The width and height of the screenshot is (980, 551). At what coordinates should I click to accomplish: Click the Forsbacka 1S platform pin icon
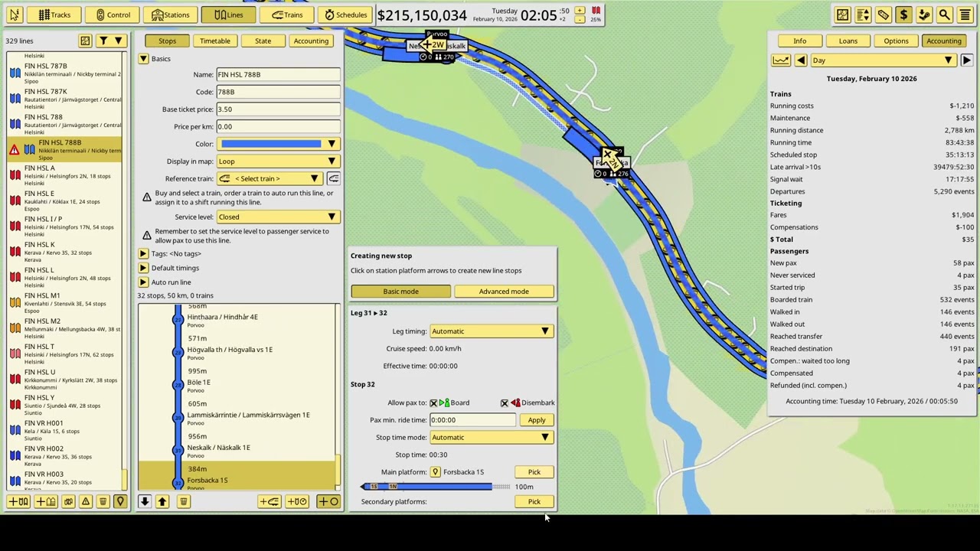(435, 472)
